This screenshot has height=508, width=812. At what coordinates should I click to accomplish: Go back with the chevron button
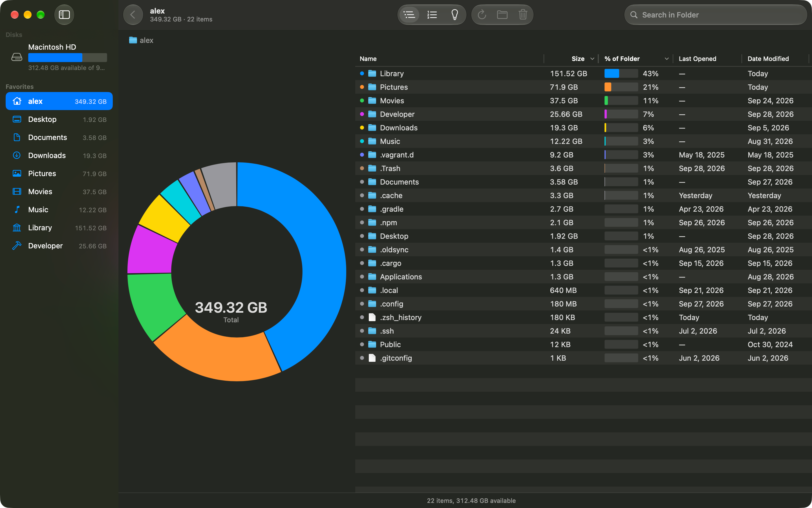(x=133, y=15)
